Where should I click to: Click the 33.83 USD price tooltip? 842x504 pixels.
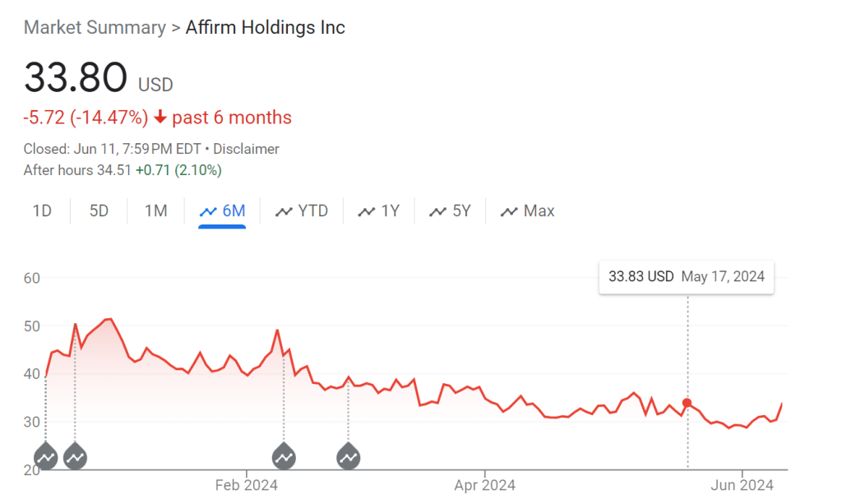coord(641,276)
